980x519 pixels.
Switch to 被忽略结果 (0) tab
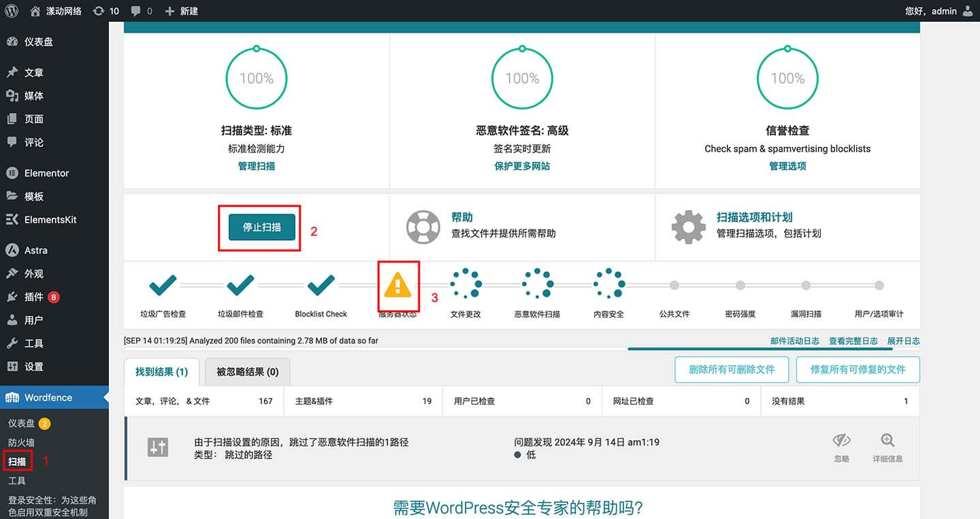point(248,372)
